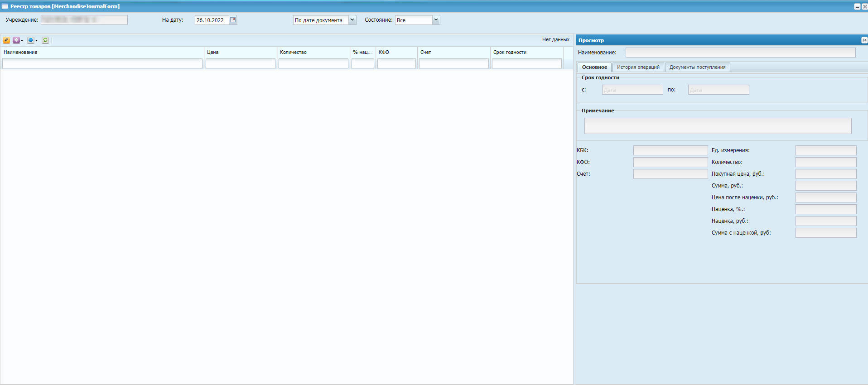Screen dimensions: 868x385
Task: Click the Учреждение field
Action: [x=84, y=20]
